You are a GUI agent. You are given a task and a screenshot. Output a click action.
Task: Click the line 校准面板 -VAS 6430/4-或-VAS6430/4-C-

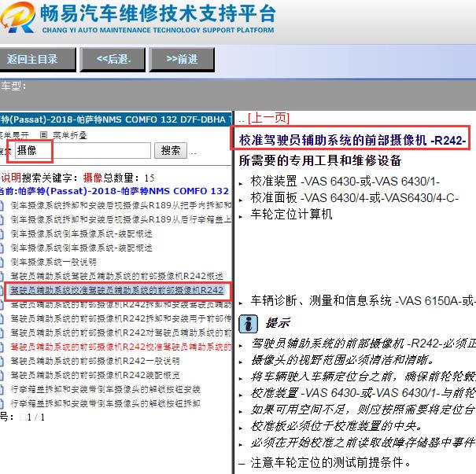355,198
